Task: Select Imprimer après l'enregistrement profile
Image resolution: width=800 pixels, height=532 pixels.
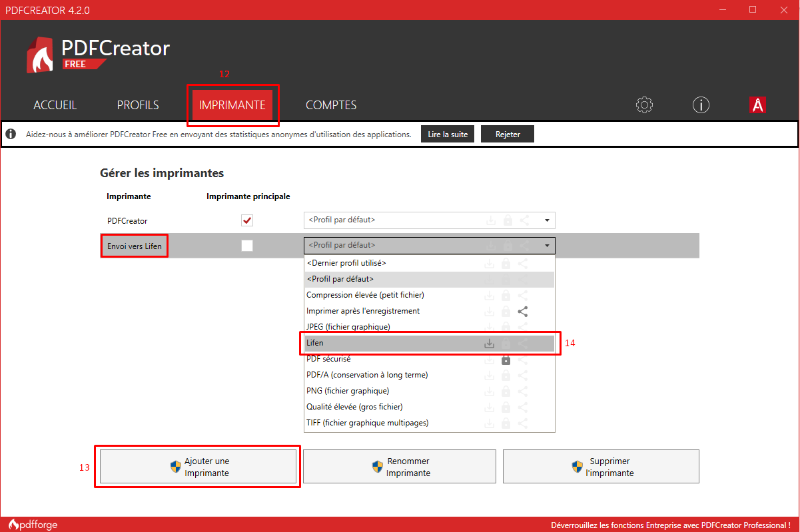Action: (430, 311)
